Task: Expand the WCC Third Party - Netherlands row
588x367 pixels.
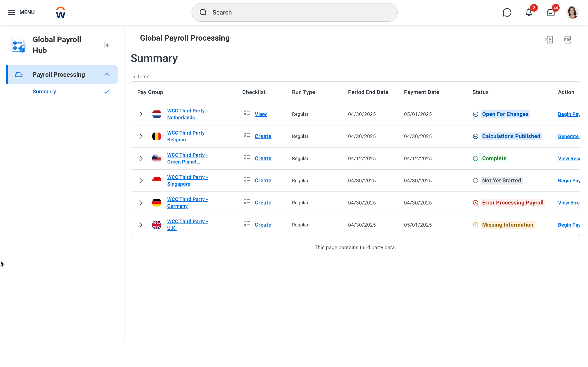Action: pos(141,114)
